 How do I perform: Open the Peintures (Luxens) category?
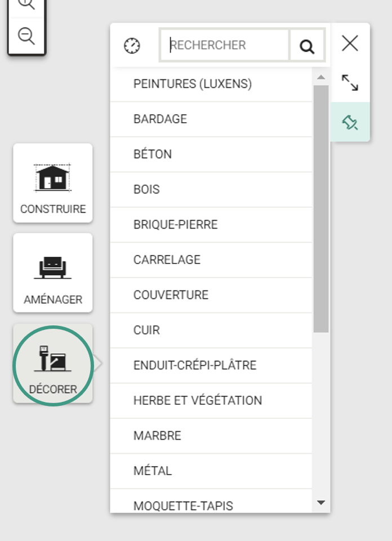tap(211, 84)
